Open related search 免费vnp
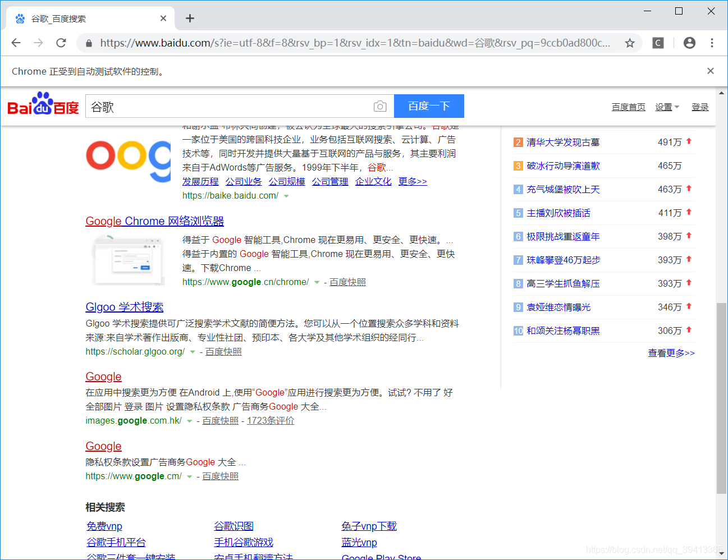Viewport: 728px width, 560px height. (104, 526)
